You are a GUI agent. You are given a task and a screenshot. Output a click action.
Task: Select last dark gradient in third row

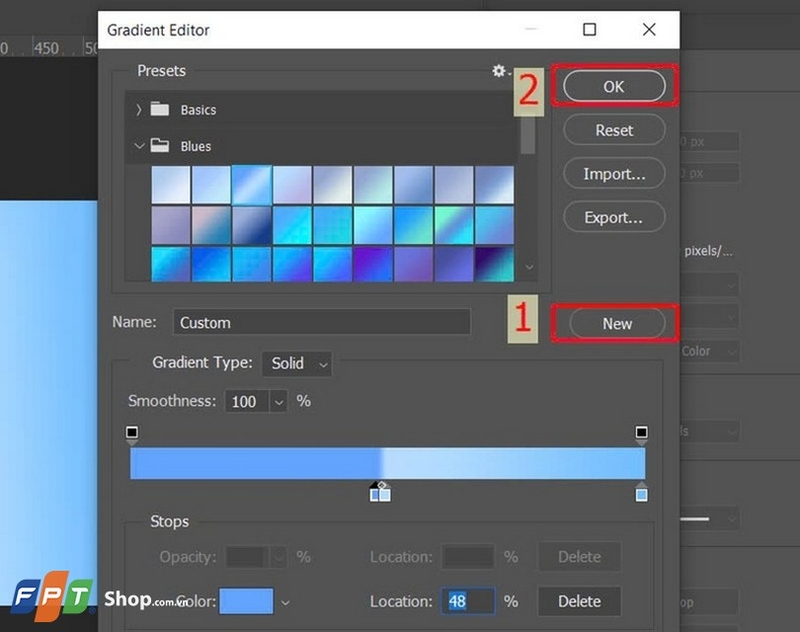(494, 264)
